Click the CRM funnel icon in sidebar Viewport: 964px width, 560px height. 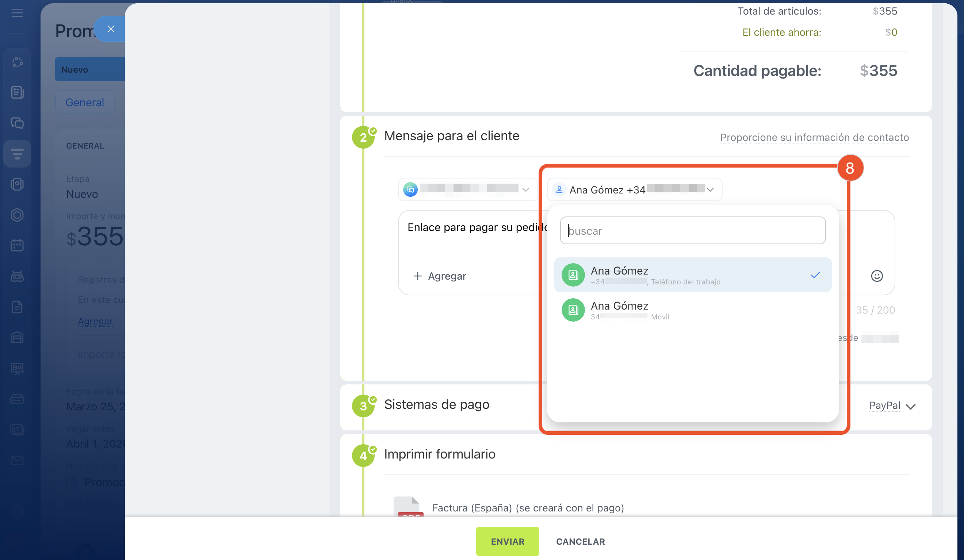17,154
